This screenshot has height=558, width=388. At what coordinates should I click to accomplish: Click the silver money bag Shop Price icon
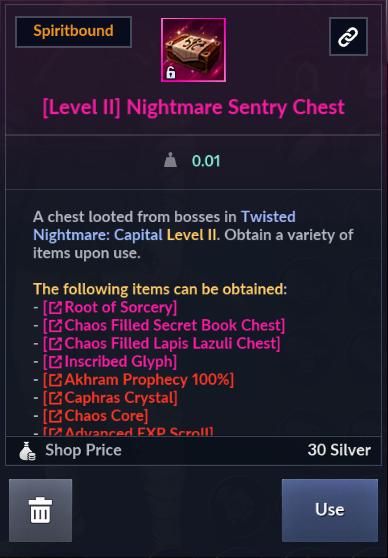click(27, 451)
